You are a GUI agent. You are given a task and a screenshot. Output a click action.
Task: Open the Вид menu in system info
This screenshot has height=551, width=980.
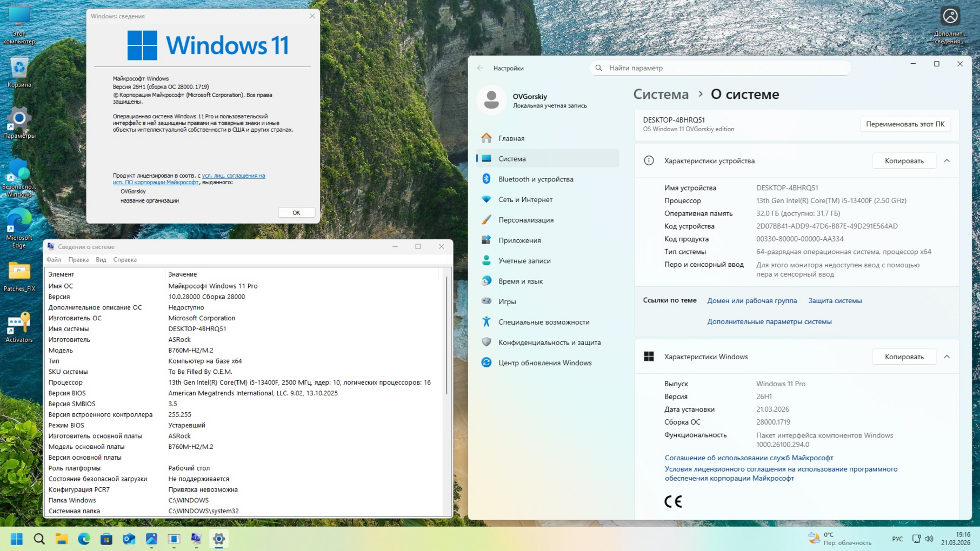tap(101, 260)
